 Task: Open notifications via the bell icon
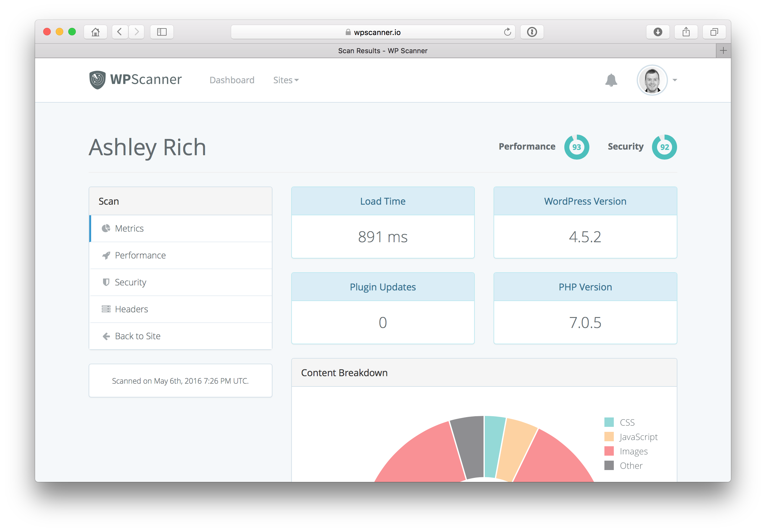coord(611,80)
